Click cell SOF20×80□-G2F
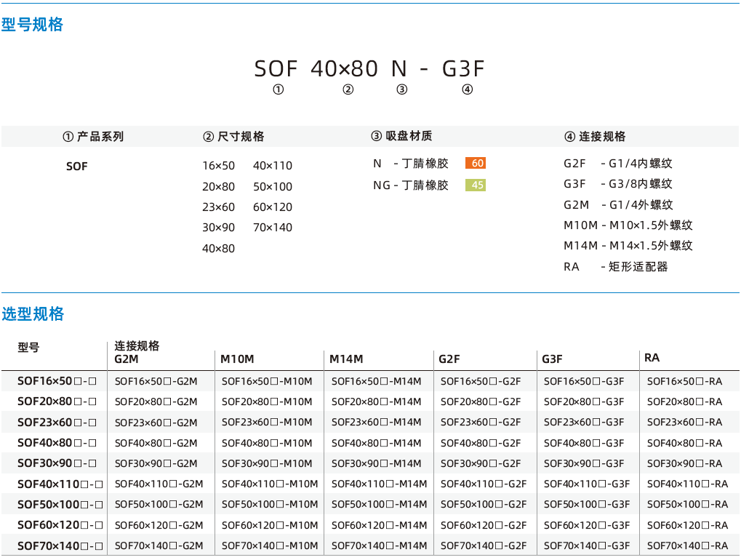 481,401
